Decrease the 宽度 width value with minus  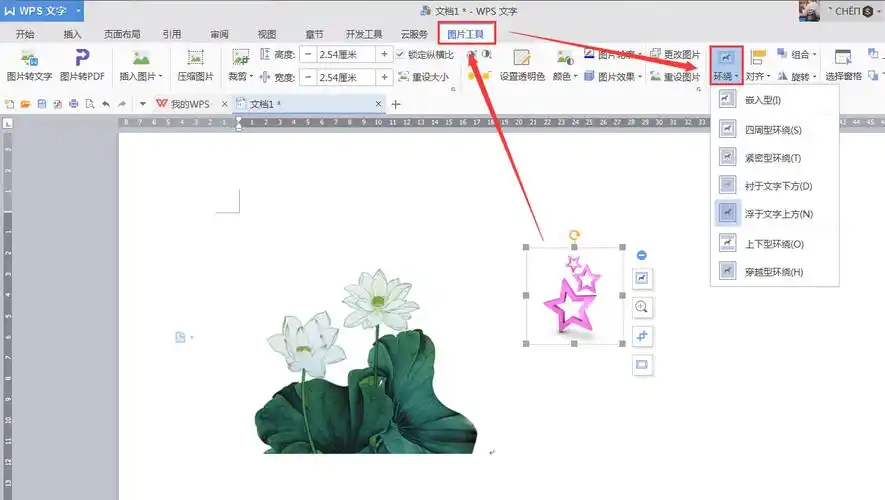[308, 77]
